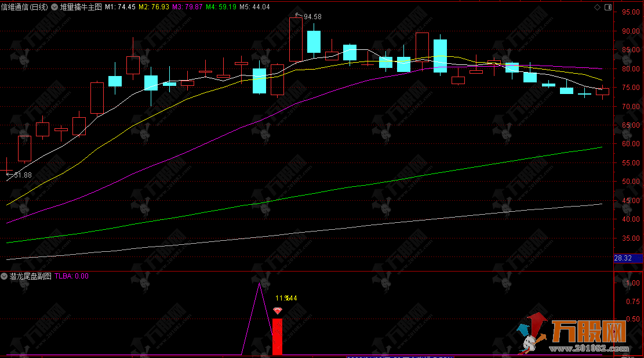Click the blue 28.32 price tag
644x358 pixels.
(x=623, y=258)
